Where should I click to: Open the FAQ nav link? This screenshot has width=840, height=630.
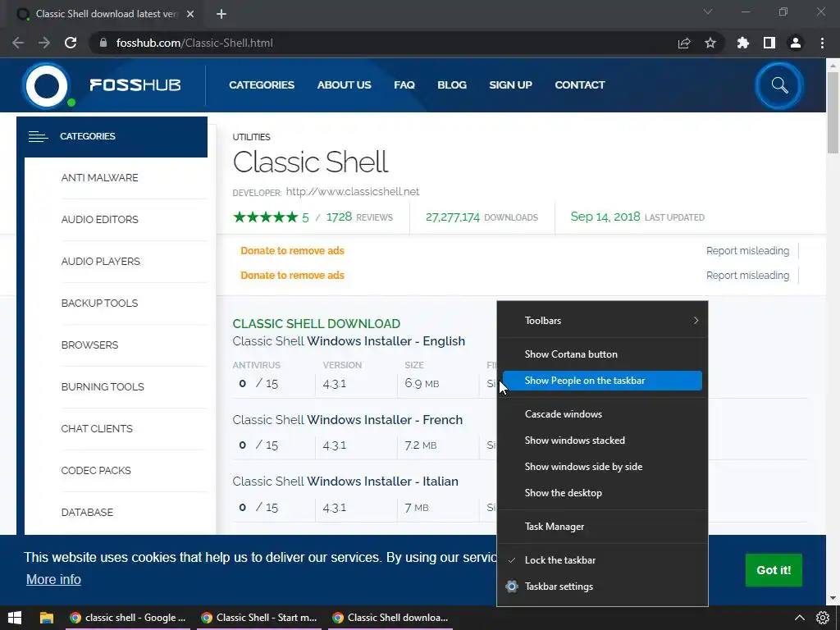(x=404, y=84)
